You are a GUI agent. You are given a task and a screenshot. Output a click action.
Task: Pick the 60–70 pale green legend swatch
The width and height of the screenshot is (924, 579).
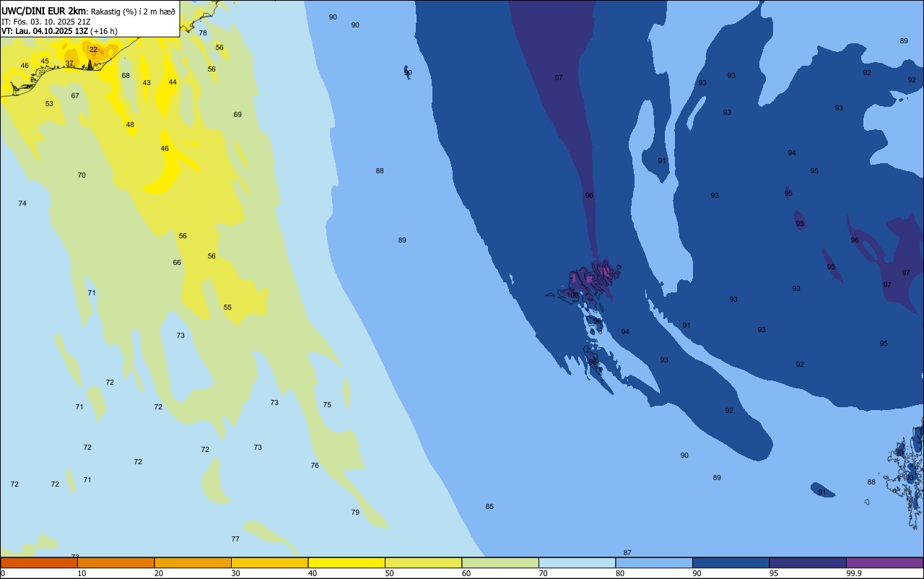[x=500, y=562]
